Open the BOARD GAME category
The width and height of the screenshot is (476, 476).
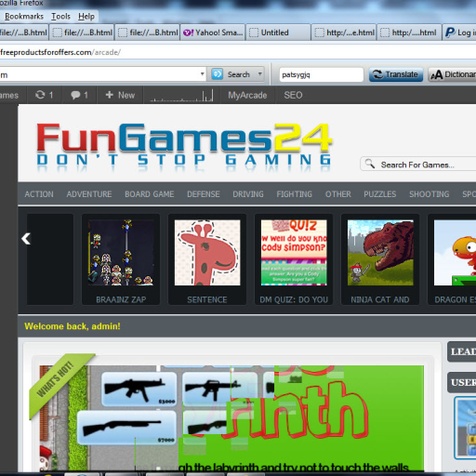point(150,194)
